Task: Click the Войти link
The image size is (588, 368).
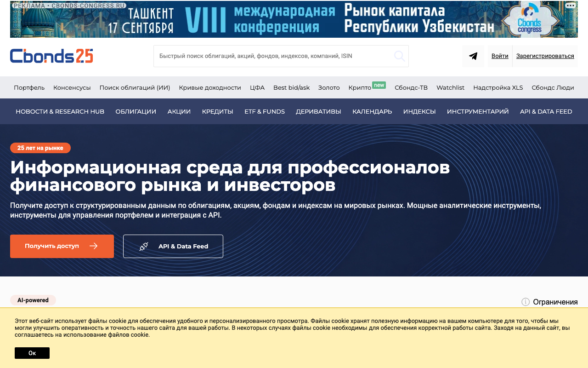Action: pyautogui.click(x=500, y=56)
